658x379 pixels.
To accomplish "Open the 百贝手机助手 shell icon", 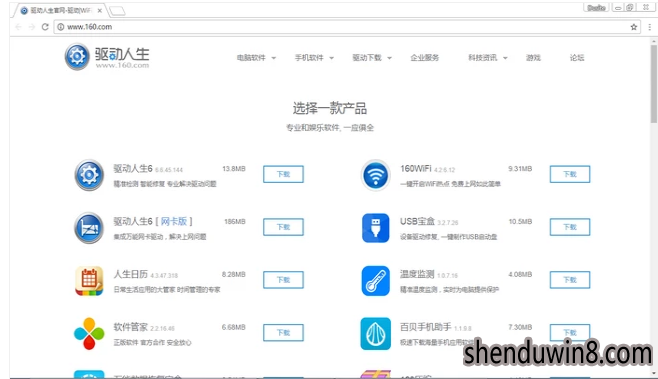I will (x=376, y=334).
